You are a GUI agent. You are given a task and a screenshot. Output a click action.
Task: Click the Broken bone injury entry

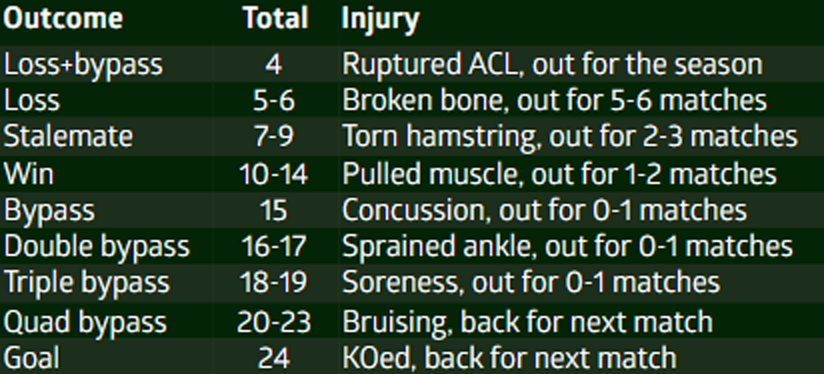point(554,100)
